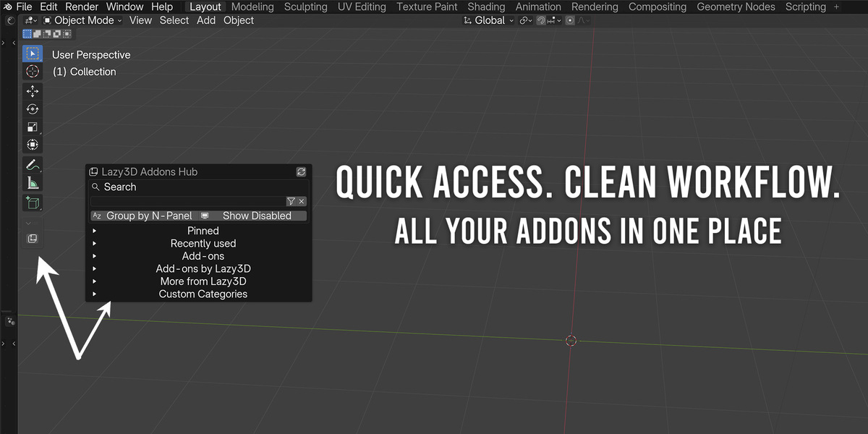This screenshot has width=868, height=434.
Task: Toggle Group by N-Panel option
Action: pyautogui.click(x=143, y=216)
